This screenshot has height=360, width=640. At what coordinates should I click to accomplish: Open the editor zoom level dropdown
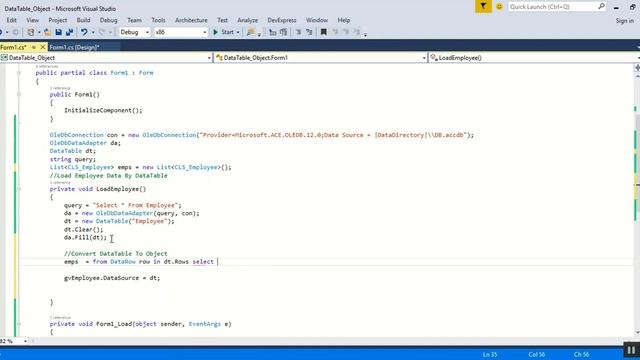pos(25,341)
